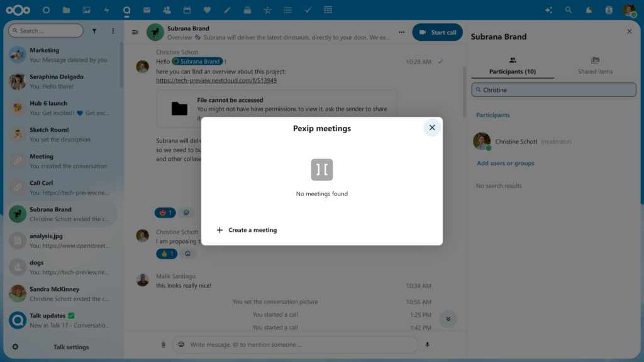The width and height of the screenshot is (644, 362).
Task: Jump to latest messages with the chevron button
Action: tap(448, 319)
